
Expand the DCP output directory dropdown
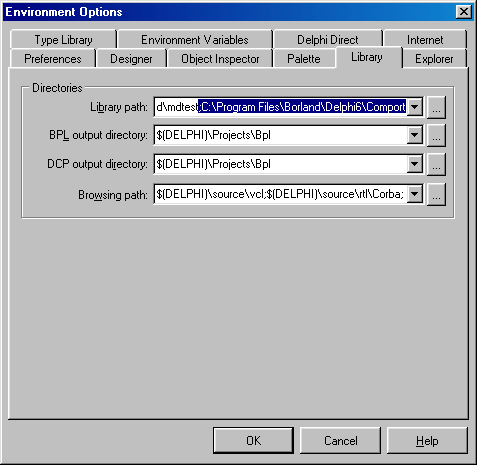415,164
